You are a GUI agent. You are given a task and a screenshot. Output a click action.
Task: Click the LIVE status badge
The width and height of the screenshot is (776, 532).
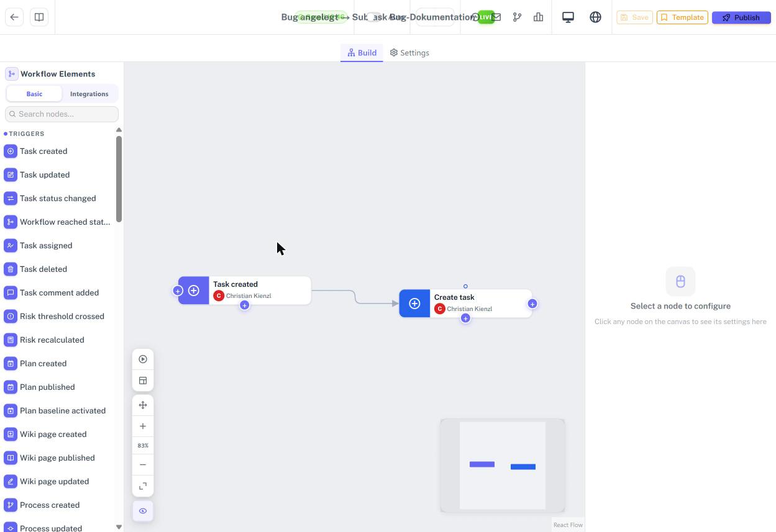point(486,17)
